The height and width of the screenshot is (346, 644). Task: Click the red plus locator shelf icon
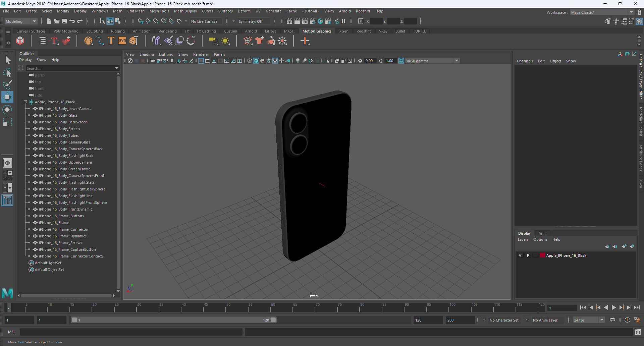[305, 41]
